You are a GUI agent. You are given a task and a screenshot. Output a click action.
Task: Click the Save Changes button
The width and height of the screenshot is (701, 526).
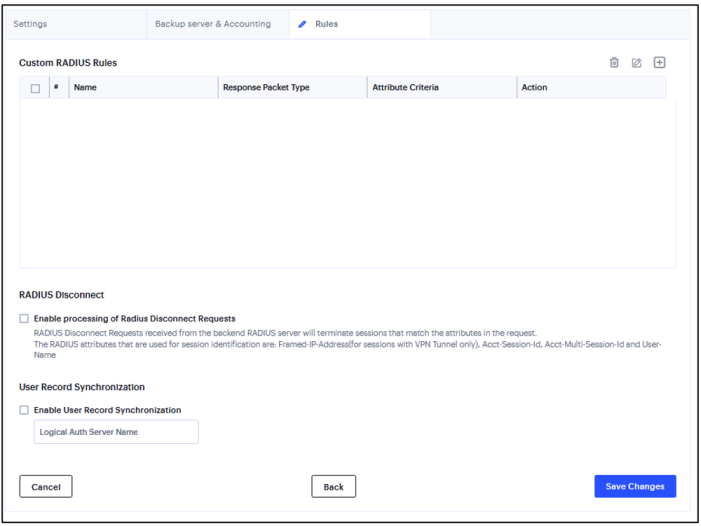[x=635, y=487]
